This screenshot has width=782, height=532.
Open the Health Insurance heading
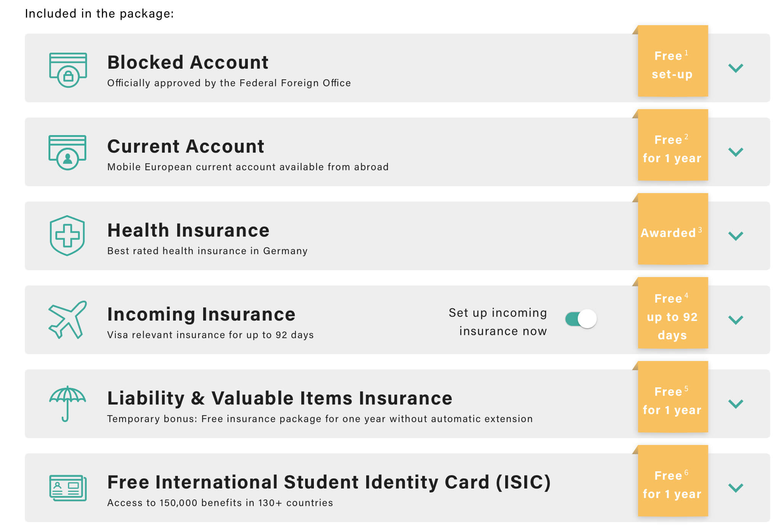(x=189, y=230)
